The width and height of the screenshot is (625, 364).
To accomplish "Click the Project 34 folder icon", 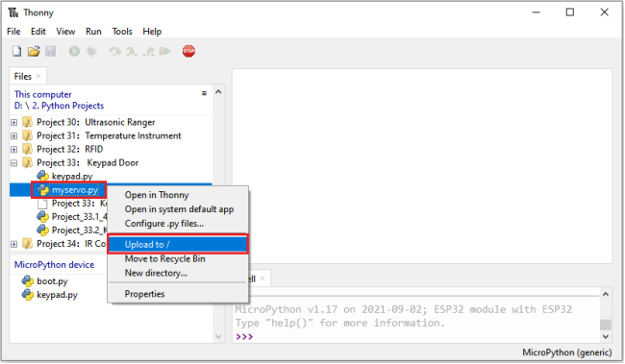I will 28,243.
